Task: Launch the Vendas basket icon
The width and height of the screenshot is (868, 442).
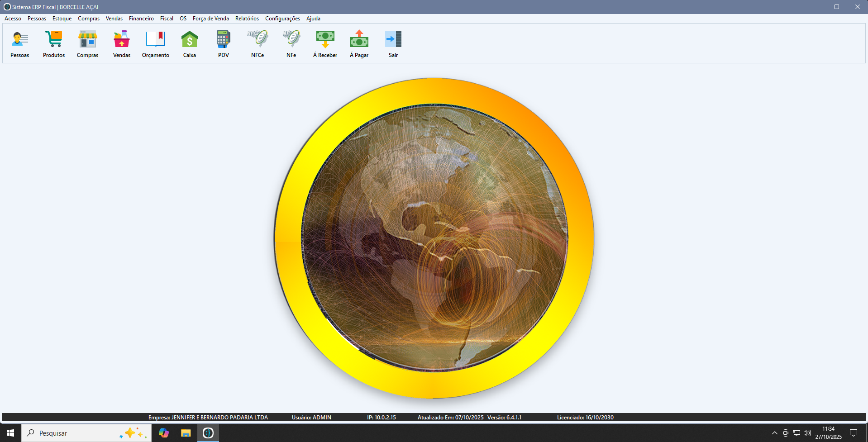Action: click(122, 39)
